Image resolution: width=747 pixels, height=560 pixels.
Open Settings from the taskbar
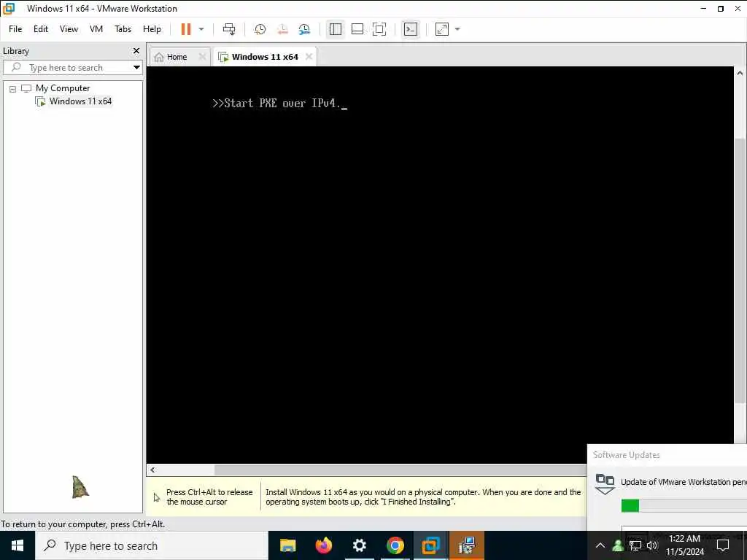(x=359, y=545)
